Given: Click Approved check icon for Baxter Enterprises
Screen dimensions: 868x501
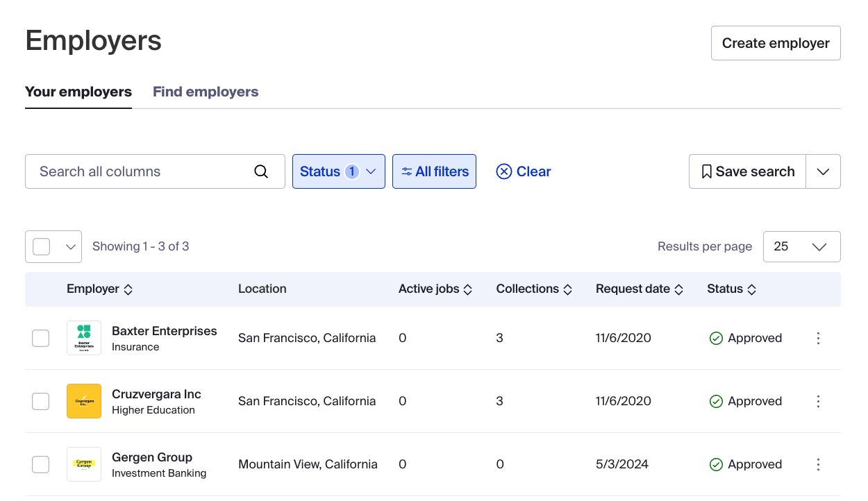Looking at the screenshot, I should pyautogui.click(x=716, y=338).
